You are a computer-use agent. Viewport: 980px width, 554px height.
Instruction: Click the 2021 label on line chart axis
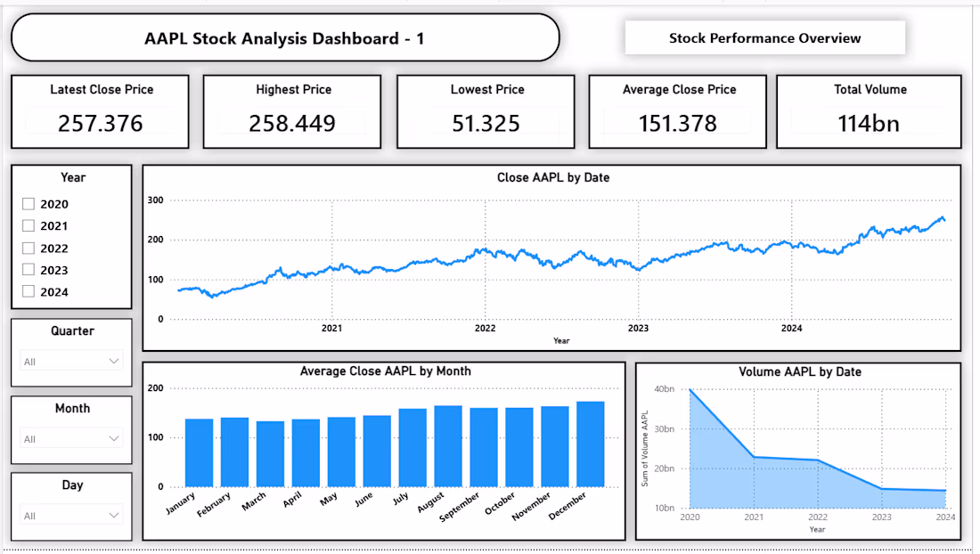[332, 328]
